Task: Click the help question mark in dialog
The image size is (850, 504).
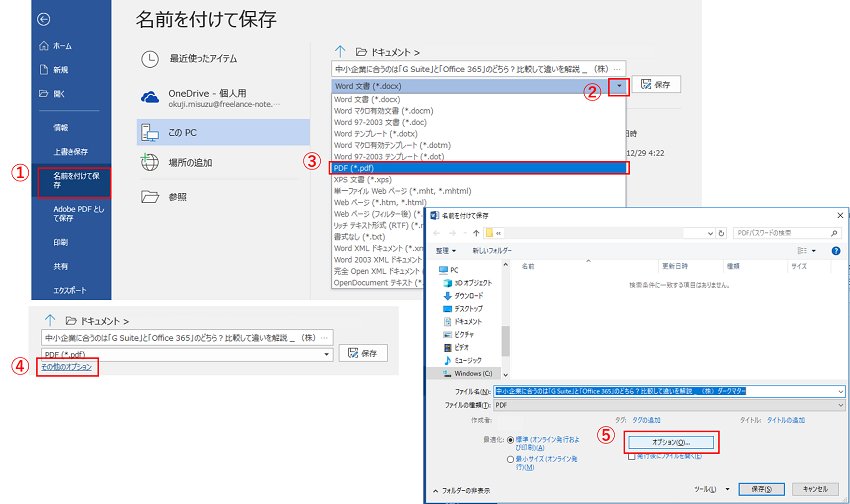Action: click(x=836, y=250)
